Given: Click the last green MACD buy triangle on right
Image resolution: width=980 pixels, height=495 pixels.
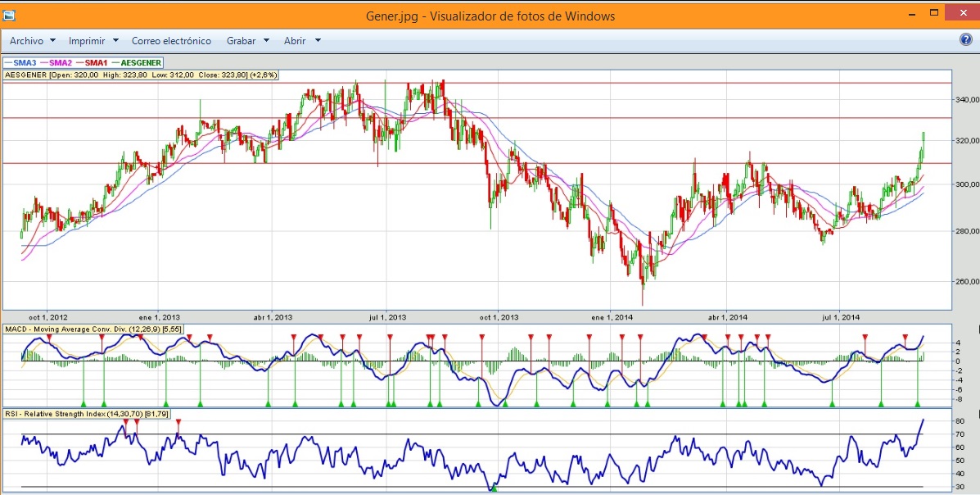Looking at the screenshot, I should pos(918,403).
